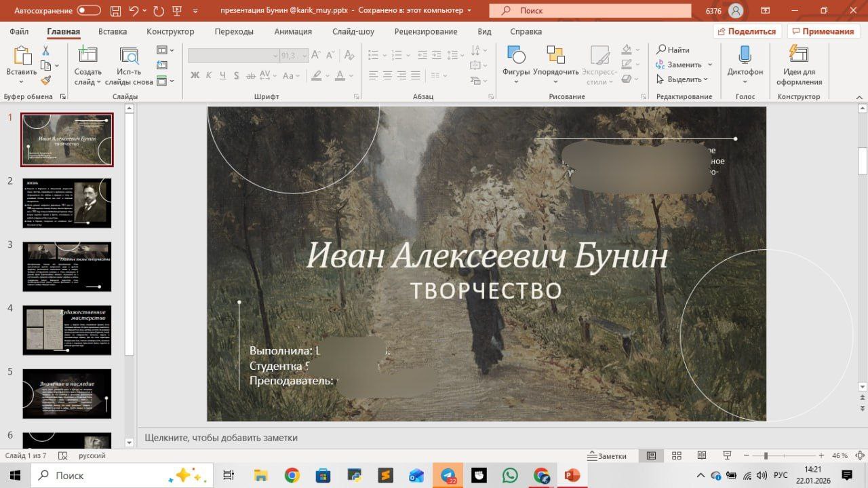The height and width of the screenshot is (488, 868).
Task: Click the Создать слайд new slide icon
Action: coord(87,55)
